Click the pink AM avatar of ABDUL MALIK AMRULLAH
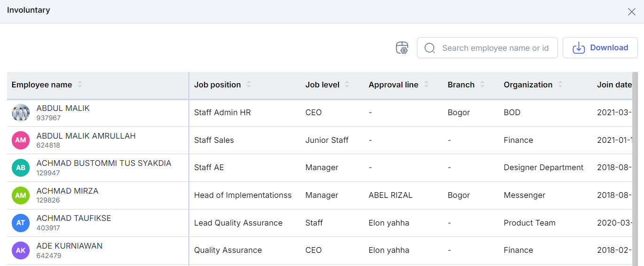644x266 pixels. [x=21, y=140]
